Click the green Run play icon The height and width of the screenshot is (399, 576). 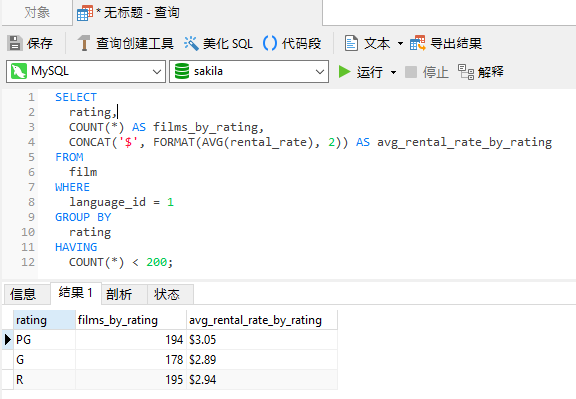tap(344, 72)
